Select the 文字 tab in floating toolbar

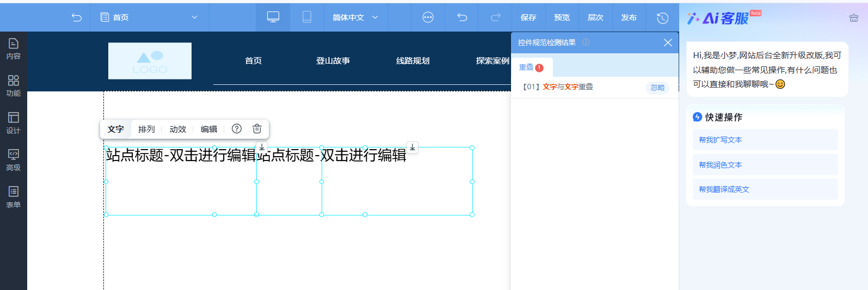pyautogui.click(x=116, y=129)
